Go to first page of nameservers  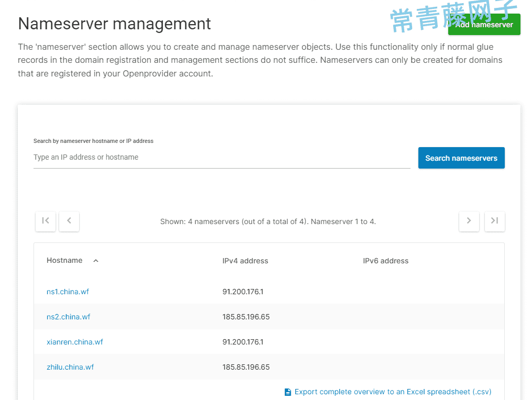tap(46, 221)
